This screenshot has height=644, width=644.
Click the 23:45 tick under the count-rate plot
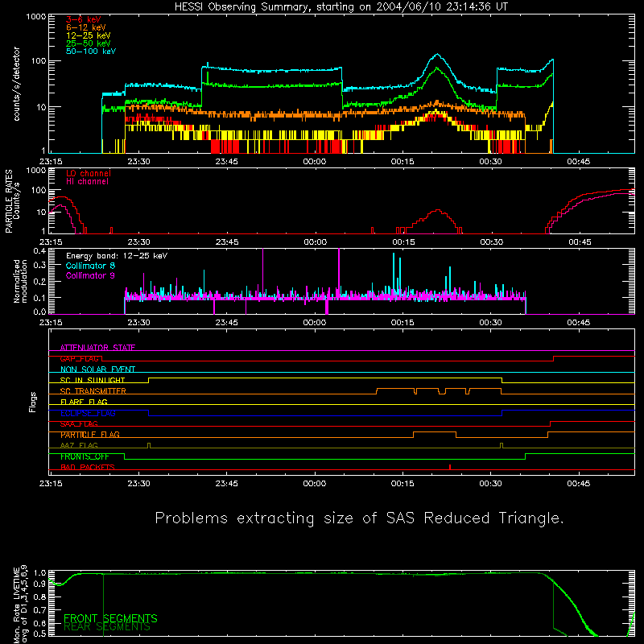point(227,162)
